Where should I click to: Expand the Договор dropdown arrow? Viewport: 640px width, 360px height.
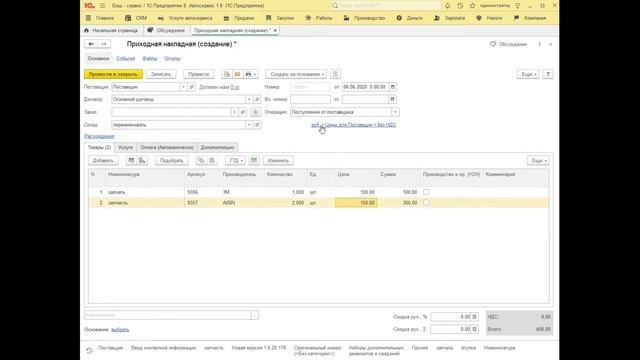(249, 99)
